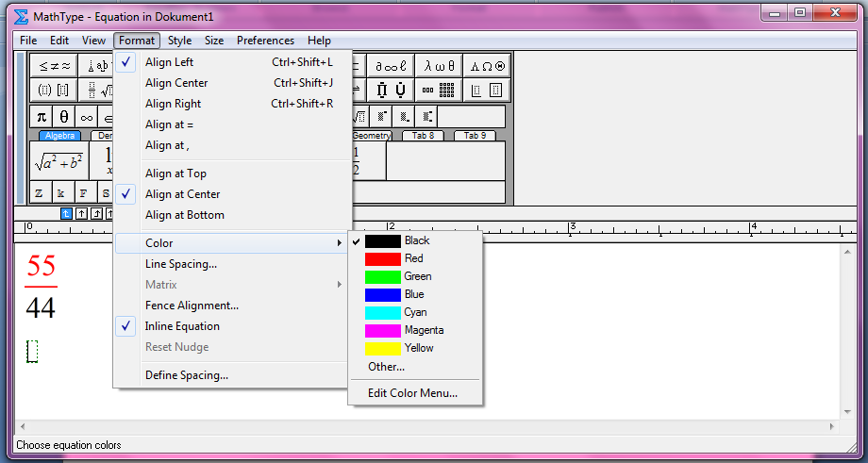Insert the pi symbol from the small bar
Screen dimensions: 868x463
pos(41,117)
